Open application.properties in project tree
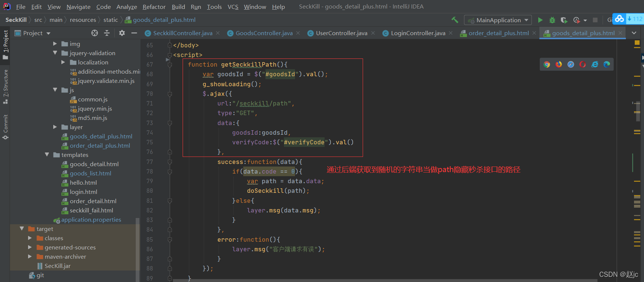This screenshot has width=644, height=282. pyautogui.click(x=91, y=219)
